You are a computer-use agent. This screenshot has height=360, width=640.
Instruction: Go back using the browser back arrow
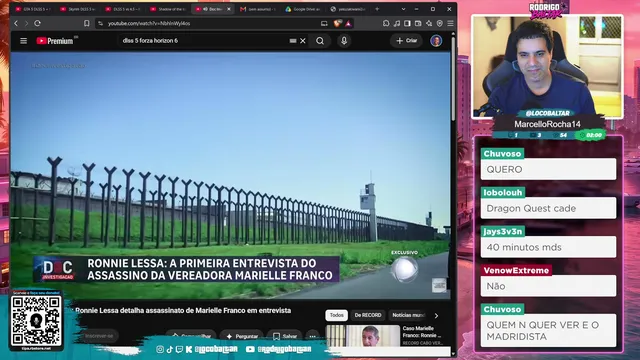[x=16, y=24]
